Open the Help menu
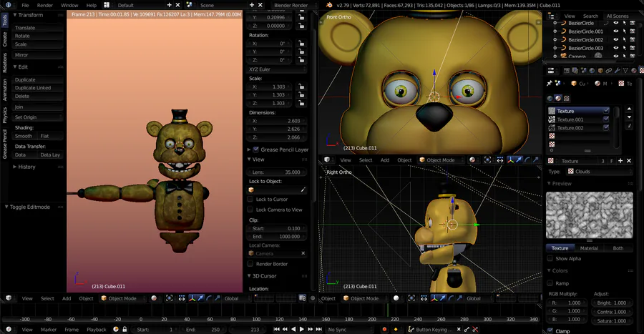Image resolution: width=644 pixels, height=334 pixels. (91, 5)
